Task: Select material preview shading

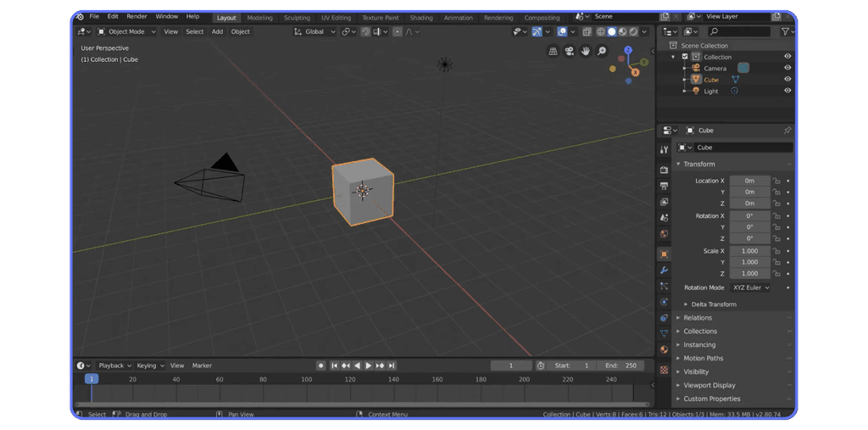Action: tap(623, 31)
